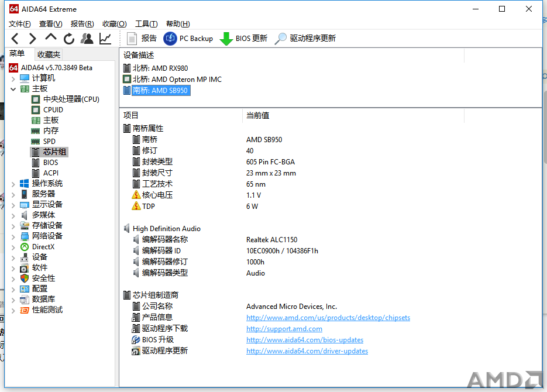The height and width of the screenshot is (392, 547).
Task: Open aida64.com bios-updates link
Action: tap(305, 340)
